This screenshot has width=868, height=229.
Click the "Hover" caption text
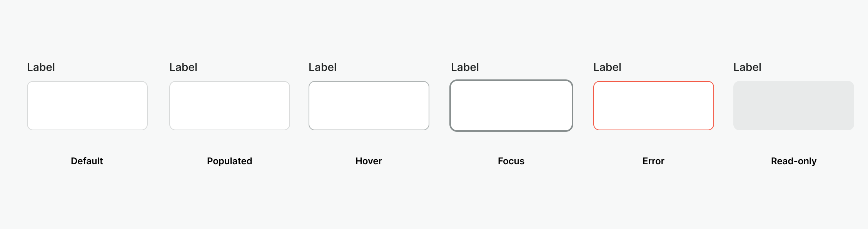369,161
